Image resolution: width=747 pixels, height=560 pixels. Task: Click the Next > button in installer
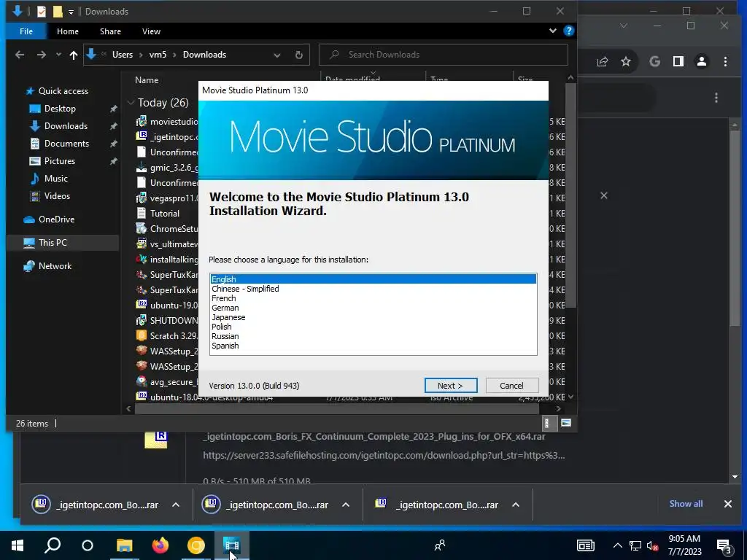[451, 386]
